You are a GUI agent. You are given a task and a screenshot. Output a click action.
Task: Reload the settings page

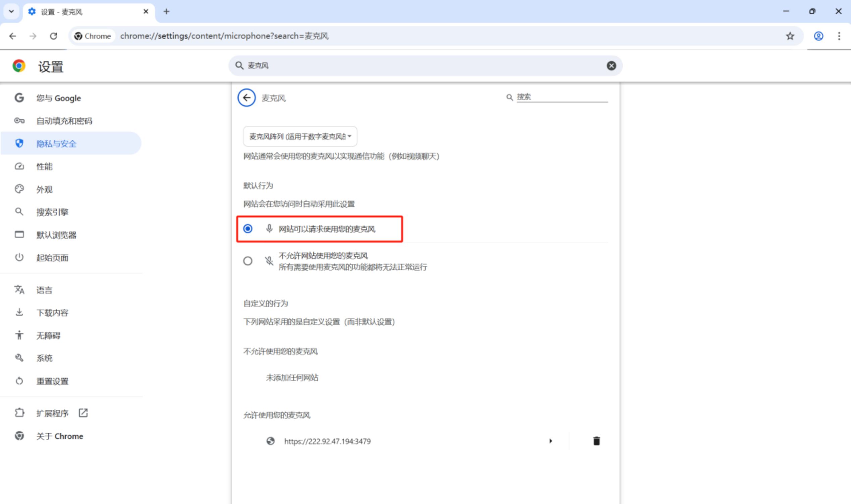pyautogui.click(x=53, y=36)
